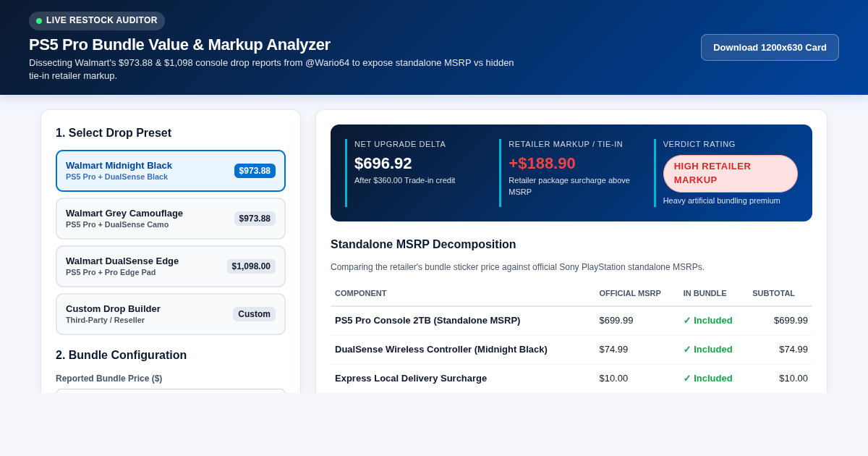Click the Standalone MSRP Decomposition heading
The height and width of the screenshot is (456, 868).
pos(423,245)
